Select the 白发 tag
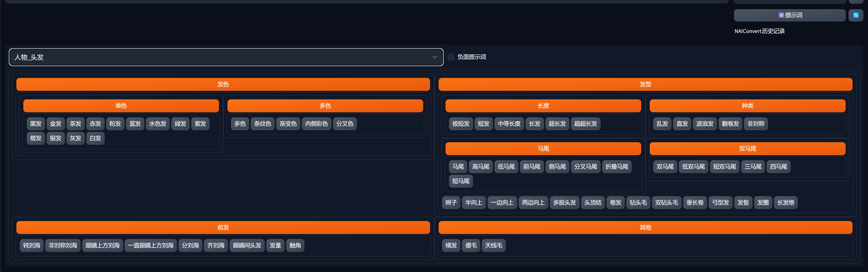Viewport: 868px width, 272px height. click(x=95, y=138)
